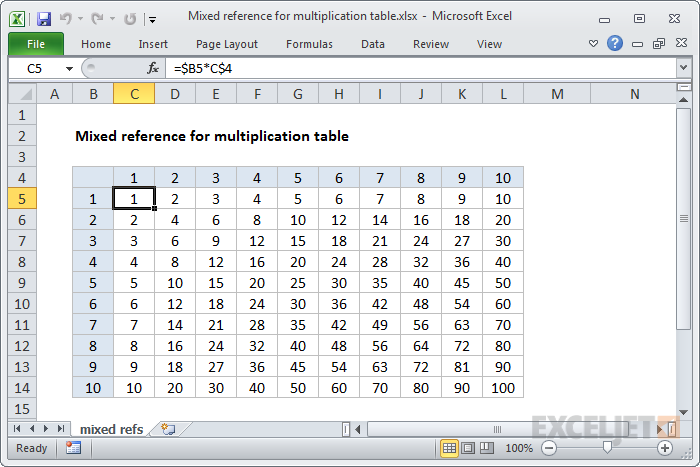Open the Formulas ribbon tab
Screen dimensions: 700x467
309,44
